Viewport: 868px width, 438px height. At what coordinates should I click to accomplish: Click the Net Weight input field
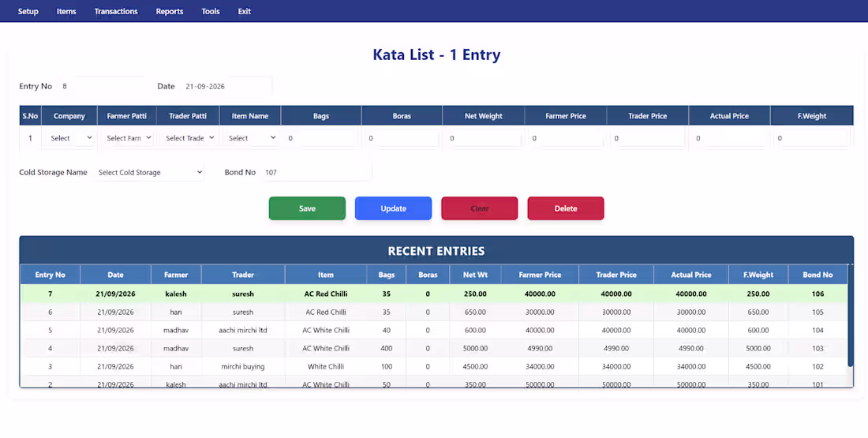483,138
